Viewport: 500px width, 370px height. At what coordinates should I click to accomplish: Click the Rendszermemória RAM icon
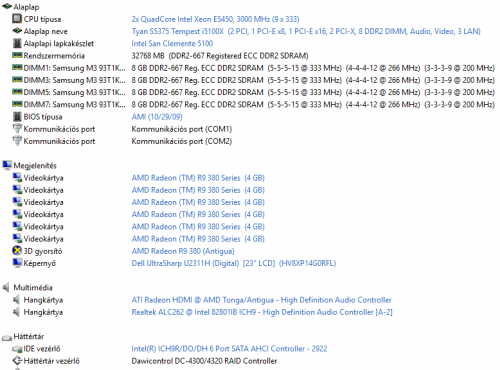coord(17,55)
